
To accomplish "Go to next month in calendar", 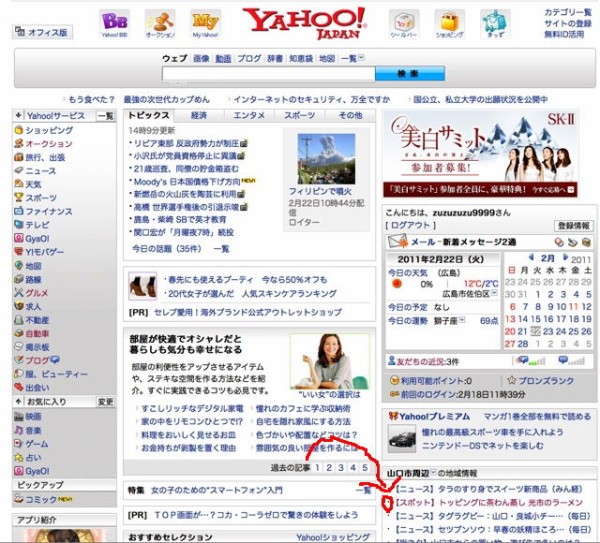I will pos(565,257).
